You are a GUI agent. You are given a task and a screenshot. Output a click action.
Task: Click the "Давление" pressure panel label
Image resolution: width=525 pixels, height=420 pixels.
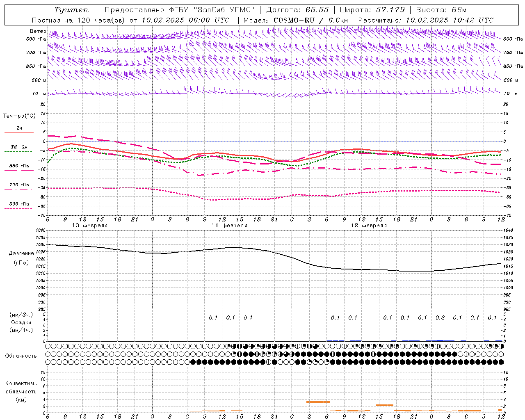pyautogui.click(x=21, y=253)
